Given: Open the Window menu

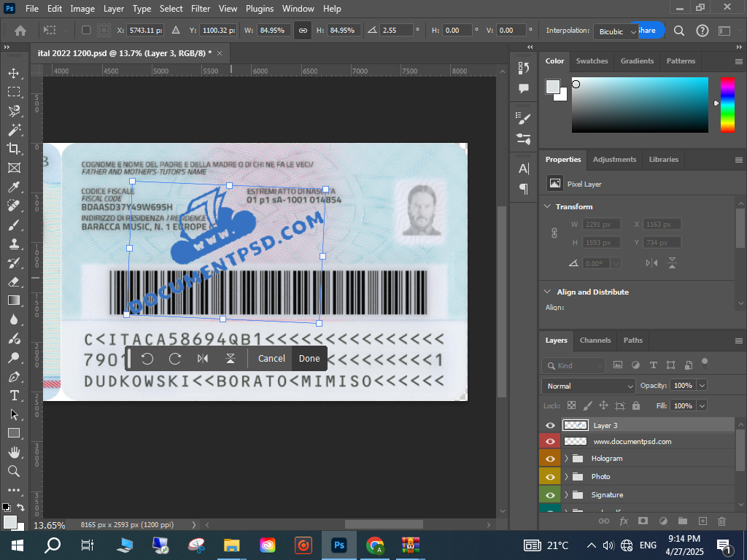Looking at the screenshot, I should (x=298, y=9).
